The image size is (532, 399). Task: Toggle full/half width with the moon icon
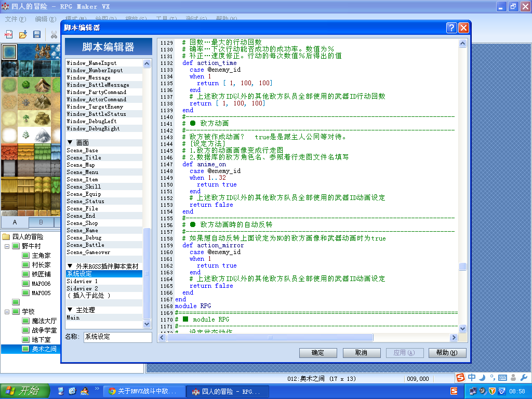coord(482,377)
